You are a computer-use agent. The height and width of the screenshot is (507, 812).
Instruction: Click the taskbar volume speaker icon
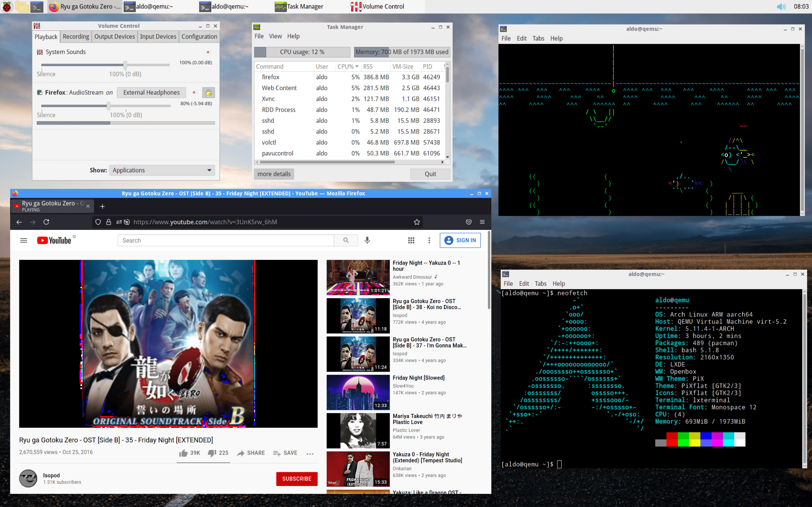[781, 6]
